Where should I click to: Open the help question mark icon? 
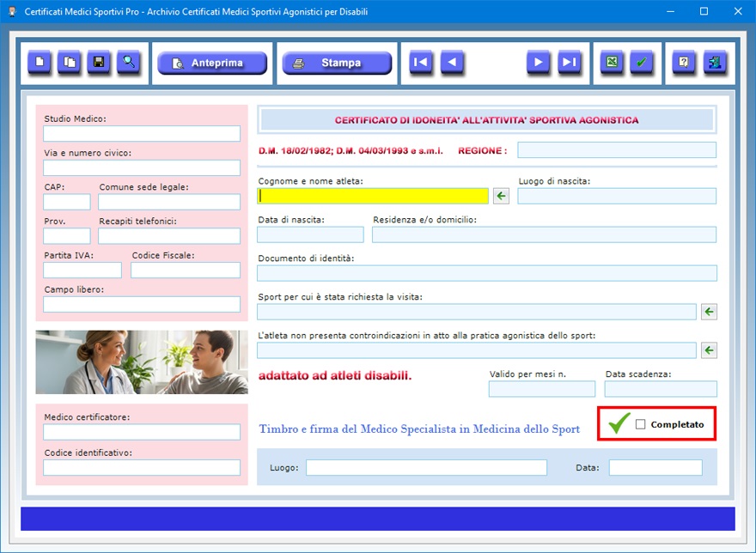pyautogui.click(x=684, y=63)
